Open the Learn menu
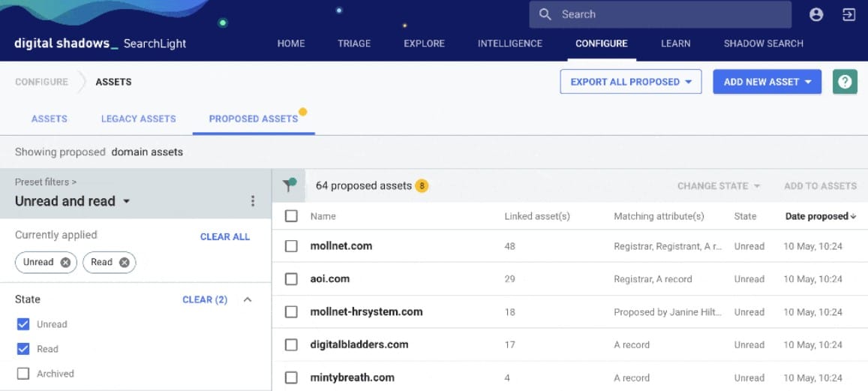Image resolution: width=868 pixels, height=391 pixels. click(x=675, y=44)
